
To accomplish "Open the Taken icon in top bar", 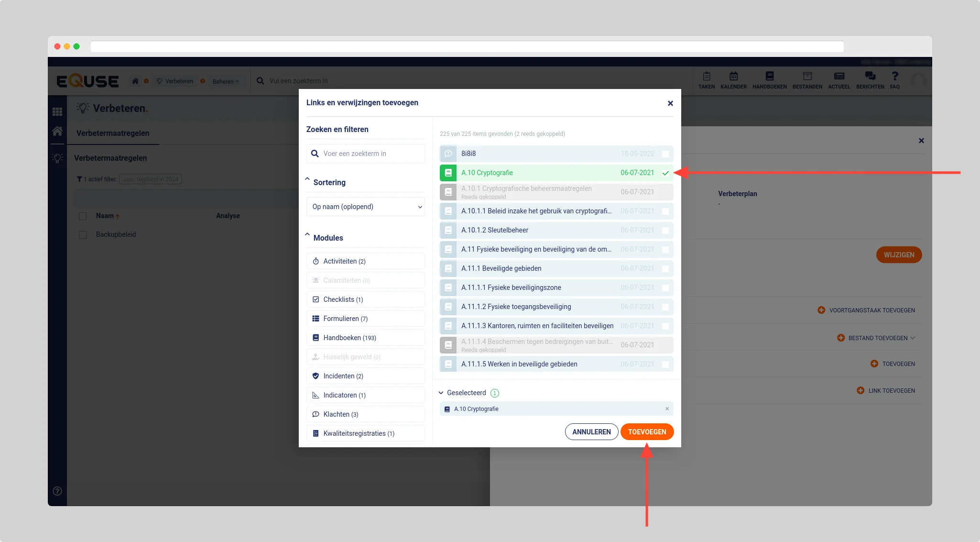I will 706,77.
